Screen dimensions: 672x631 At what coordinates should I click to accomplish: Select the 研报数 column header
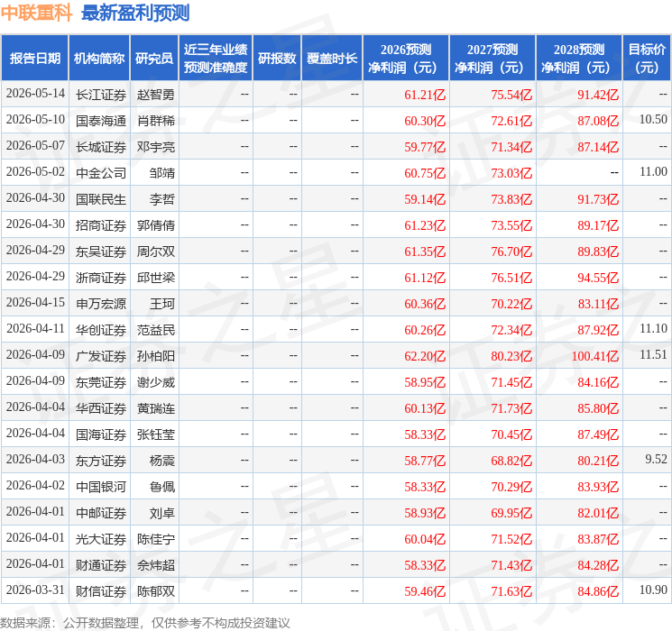click(x=277, y=59)
